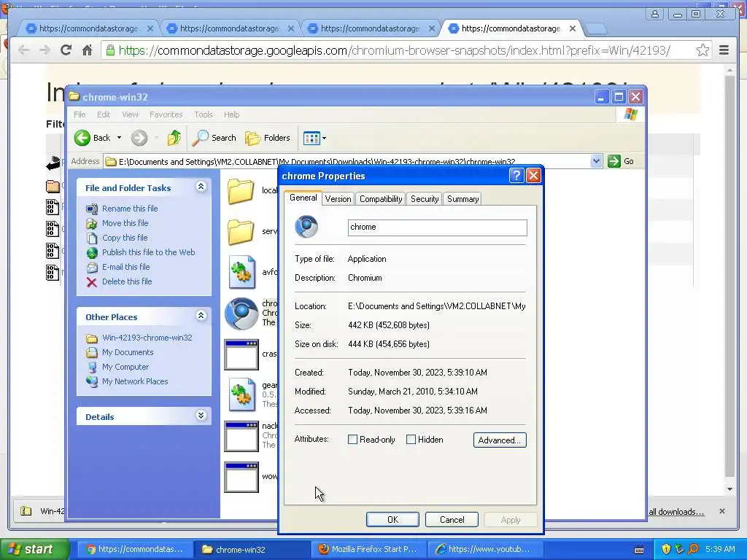Select the nacl application file icon
The height and width of the screenshot is (560, 747).
[x=241, y=436]
